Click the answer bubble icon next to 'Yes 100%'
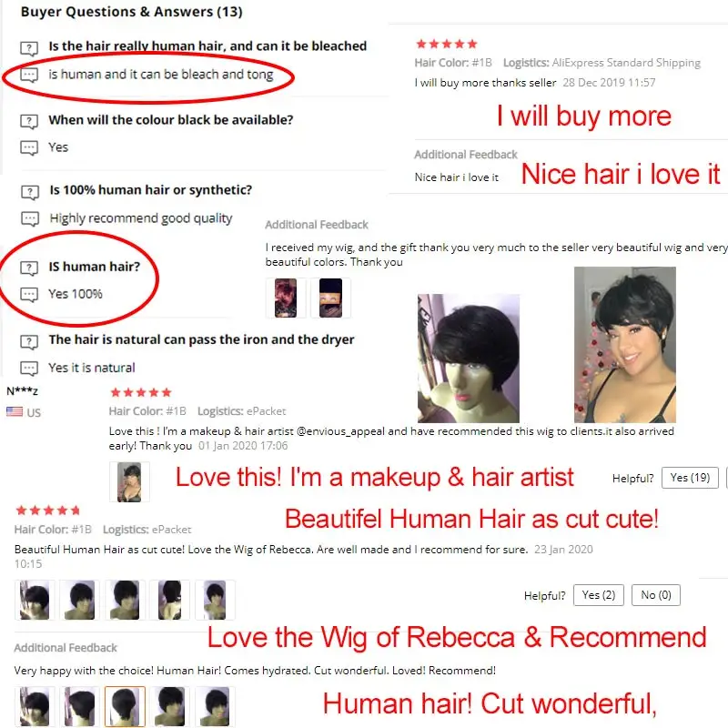728x728 pixels. [29, 295]
